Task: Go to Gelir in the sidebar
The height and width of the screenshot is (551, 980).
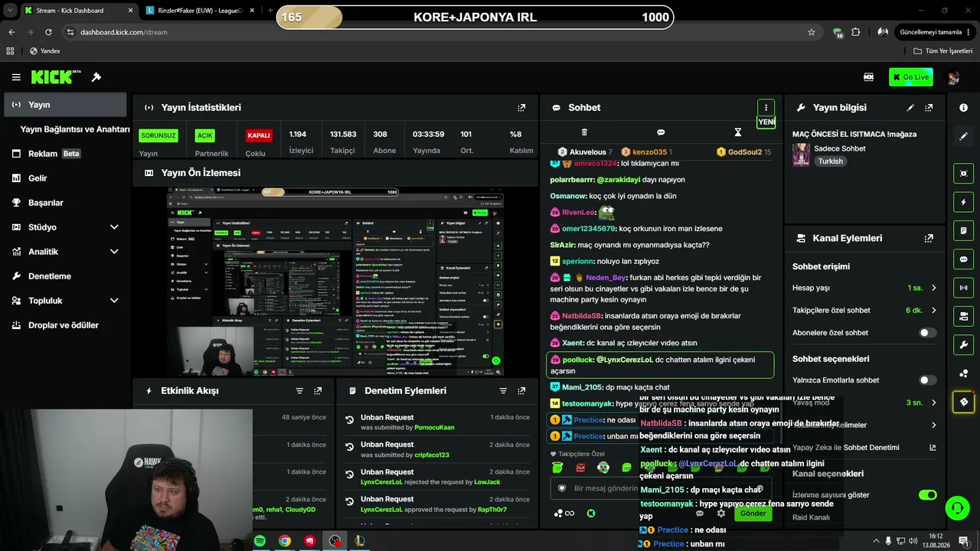Action: [65, 178]
